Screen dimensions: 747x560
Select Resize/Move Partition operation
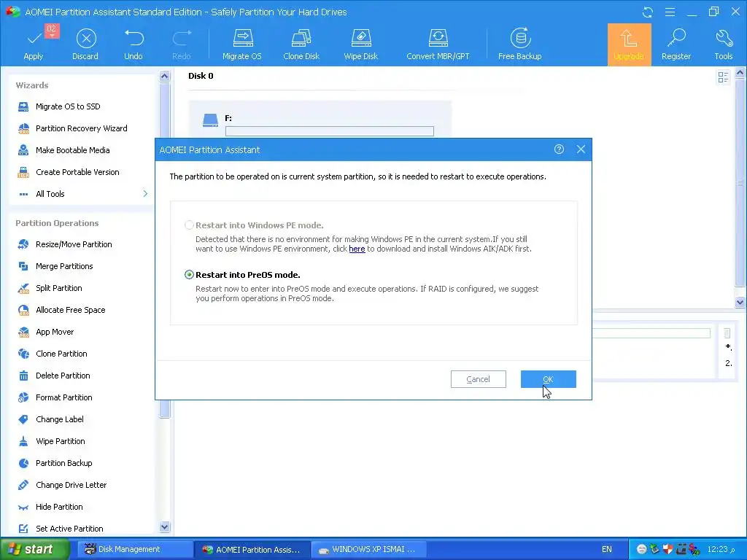(74, 244)
